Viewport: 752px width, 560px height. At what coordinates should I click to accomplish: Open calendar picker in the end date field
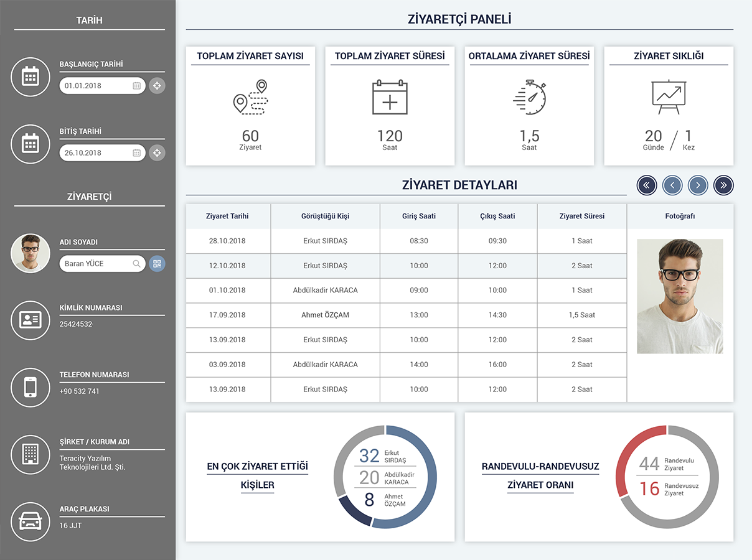tap(136, 153)
